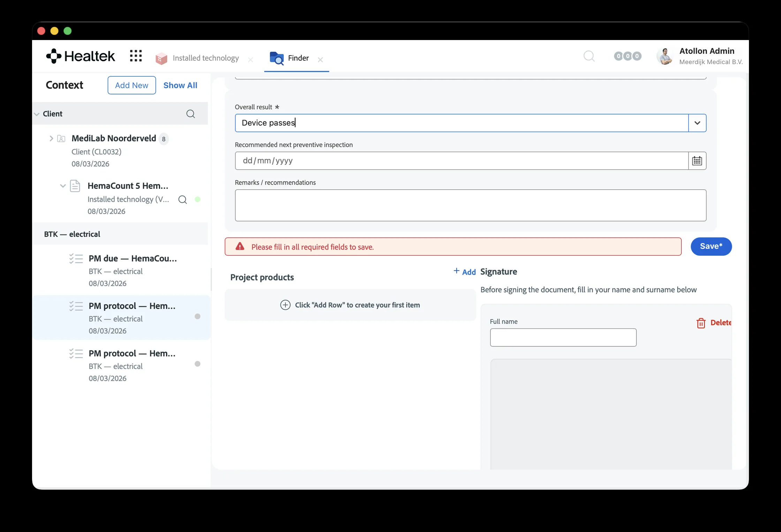Expand the MediLab Noorderveld node
Image resolution: width=781 pixels, height=532 pixels.
click(x=51, y=138)
